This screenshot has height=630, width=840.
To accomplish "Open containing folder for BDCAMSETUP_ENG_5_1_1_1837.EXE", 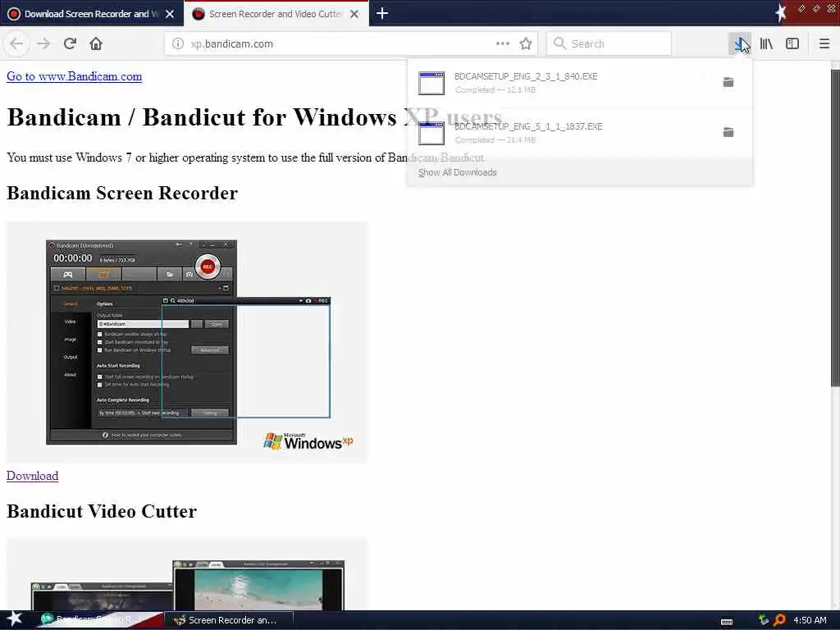I will tap(728, 132).
